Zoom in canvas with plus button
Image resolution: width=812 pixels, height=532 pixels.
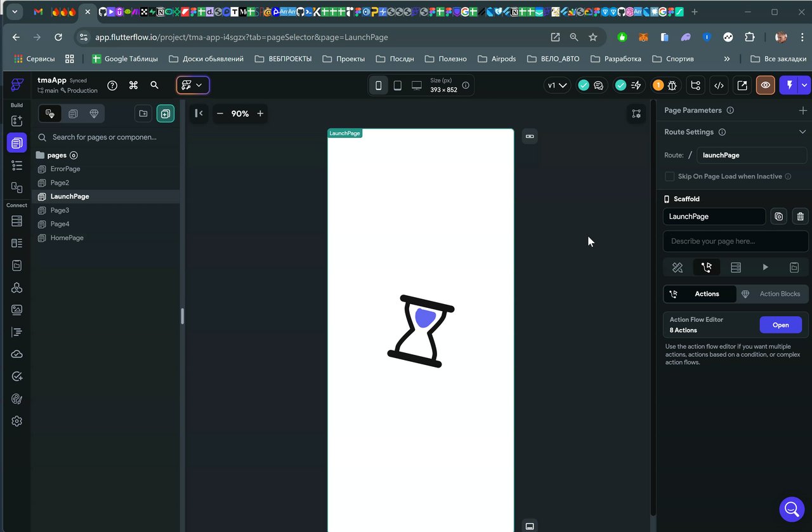[260, 114]
